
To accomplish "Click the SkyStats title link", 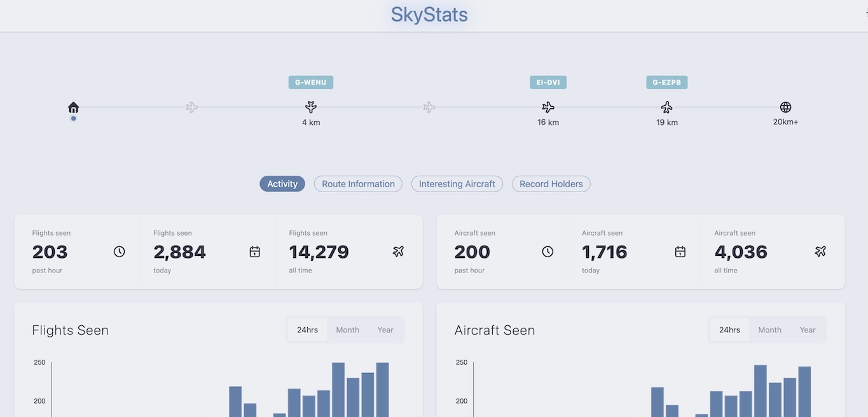I will pos(429,15).
